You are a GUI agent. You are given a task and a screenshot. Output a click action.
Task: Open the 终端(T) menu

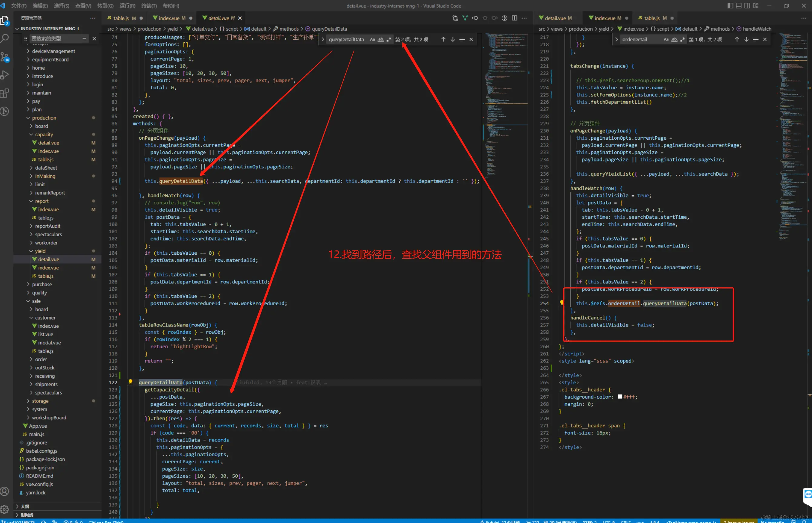point(149,6)
